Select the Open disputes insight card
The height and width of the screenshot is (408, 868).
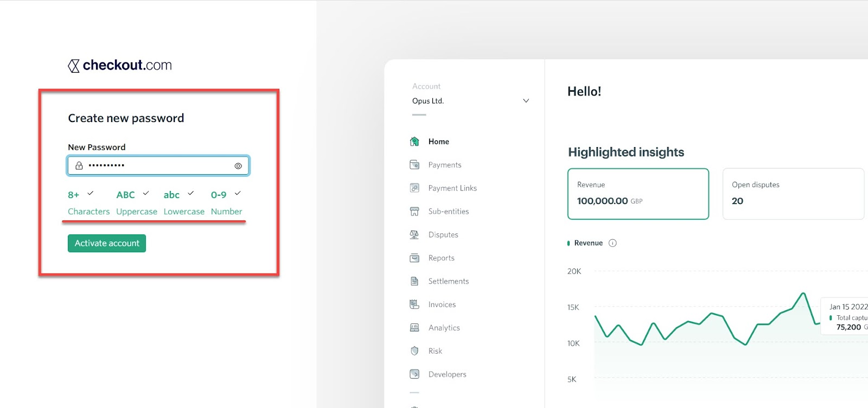(793, 194)
